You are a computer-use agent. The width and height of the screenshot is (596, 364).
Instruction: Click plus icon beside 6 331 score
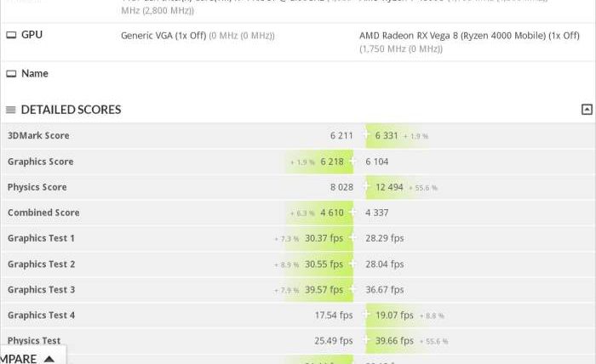click(x=367, y=135)
